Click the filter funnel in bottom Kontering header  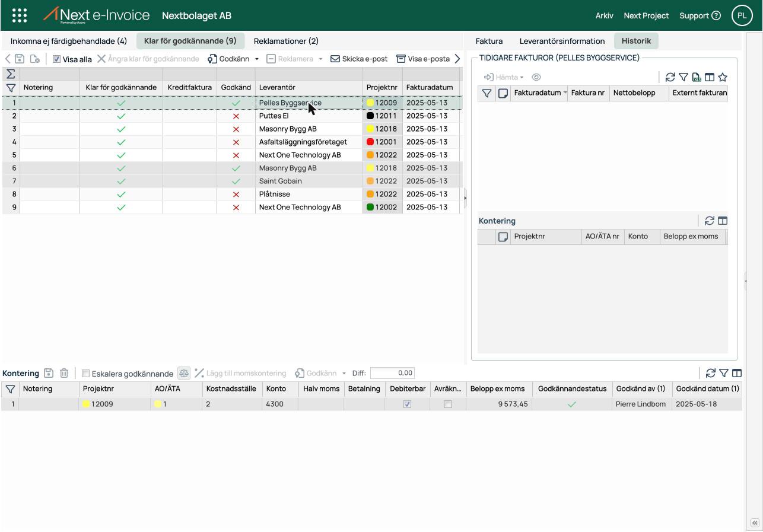click(10, 389)
